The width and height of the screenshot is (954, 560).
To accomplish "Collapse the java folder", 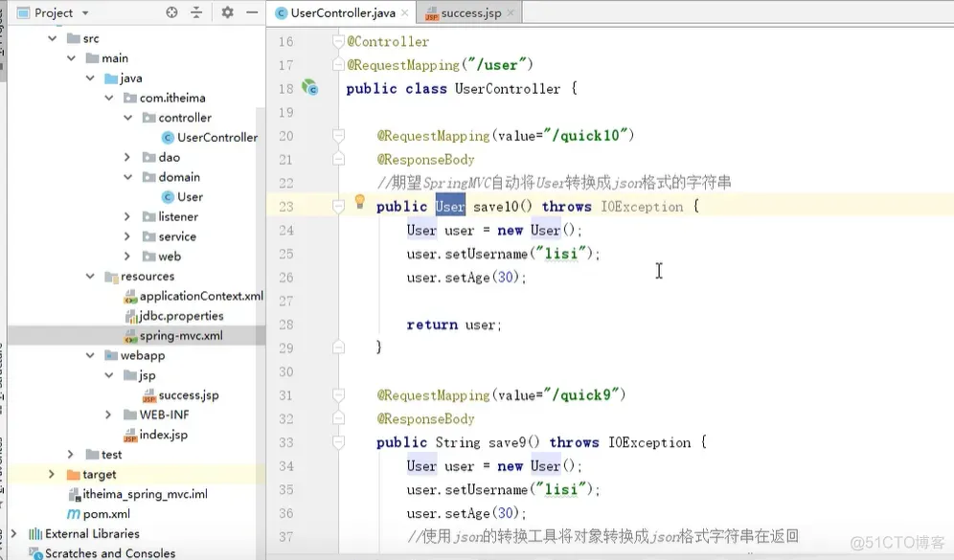I will pos(90,78).
